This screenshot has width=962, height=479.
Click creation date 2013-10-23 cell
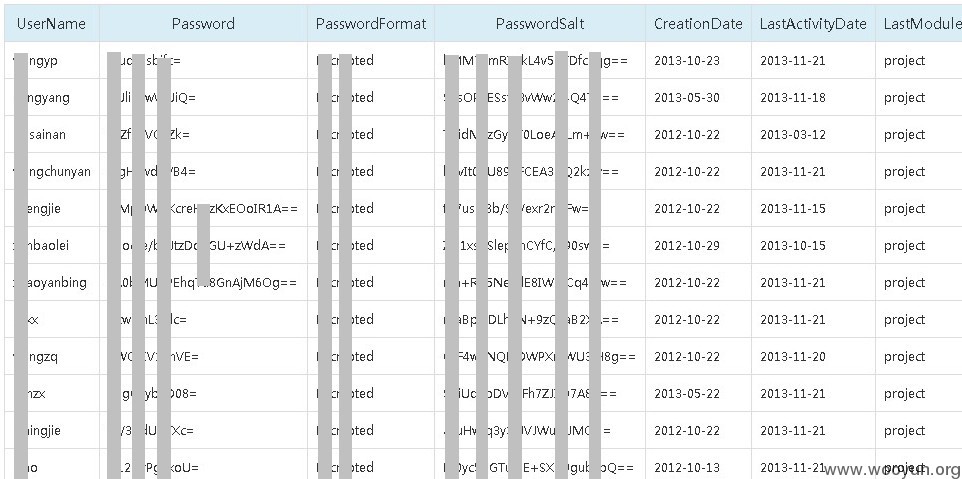(x=687, y=61)
